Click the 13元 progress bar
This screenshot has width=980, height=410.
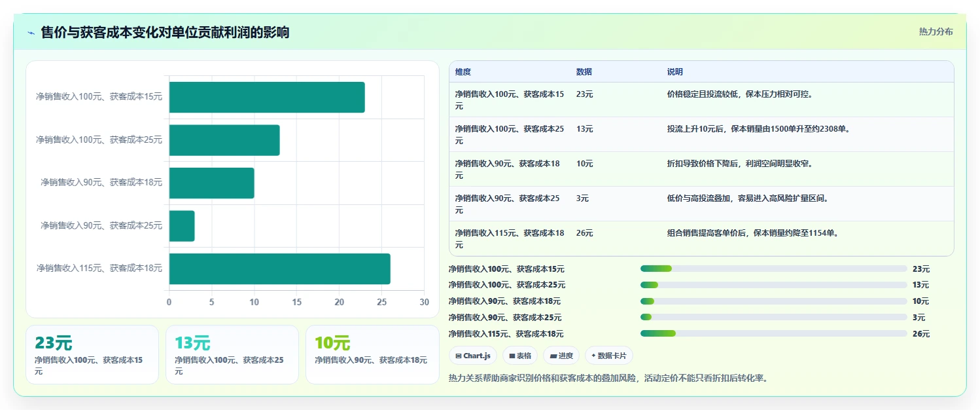point(773,285)
